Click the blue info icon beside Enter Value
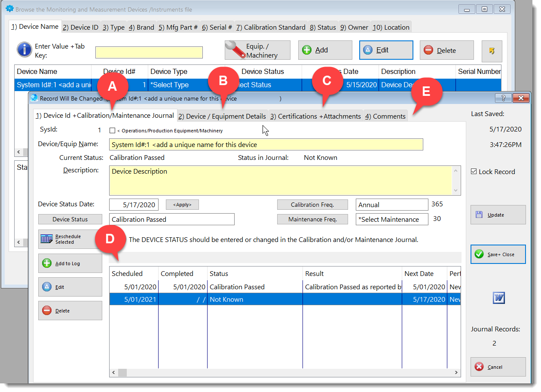This screenshot has height=392, width=541. coord(24,50)
